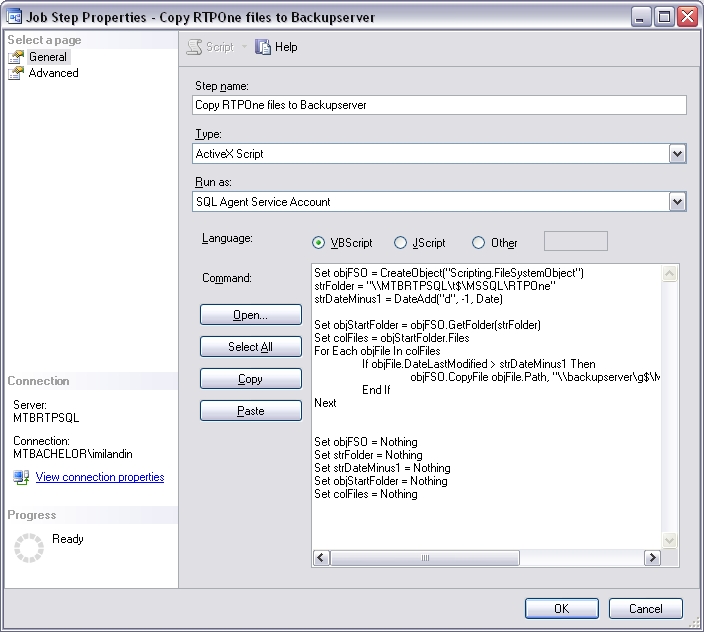Expand the Type dropdown list

677,154
